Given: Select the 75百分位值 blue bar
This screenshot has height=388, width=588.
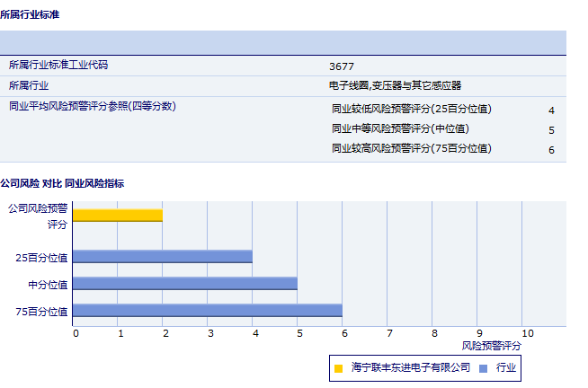Looking at the screenshot, I should (x=208, y=311).
